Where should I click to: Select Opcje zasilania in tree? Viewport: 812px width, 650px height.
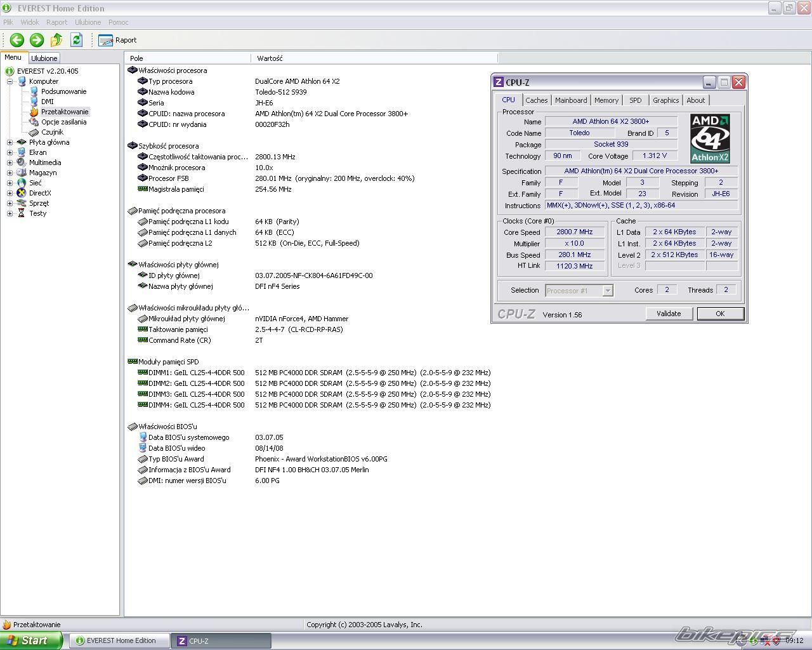coord(63,122)
